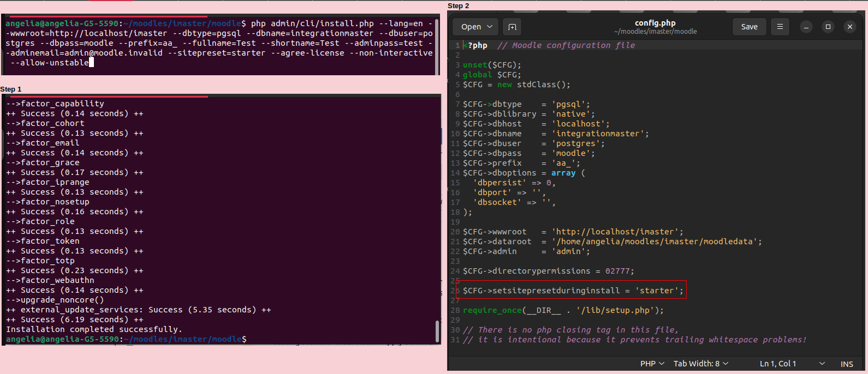
Task: Click the -->factor_totp line in terminal
Action: tap(40, 261)
